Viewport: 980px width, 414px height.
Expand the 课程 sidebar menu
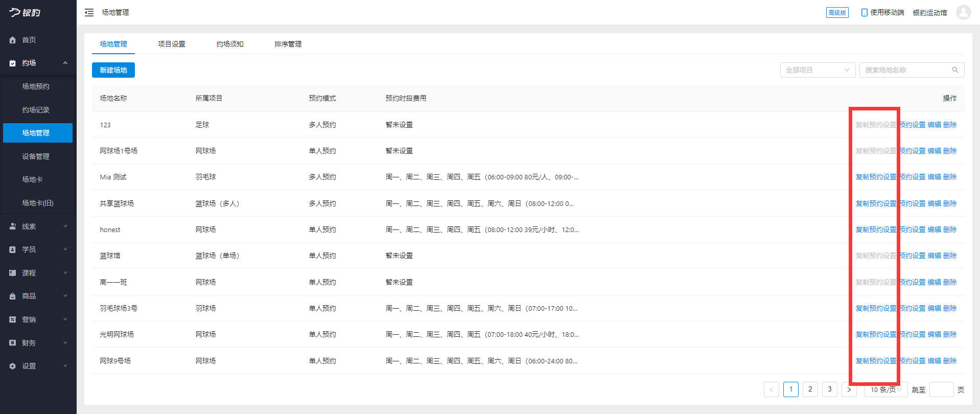point(65,273)
